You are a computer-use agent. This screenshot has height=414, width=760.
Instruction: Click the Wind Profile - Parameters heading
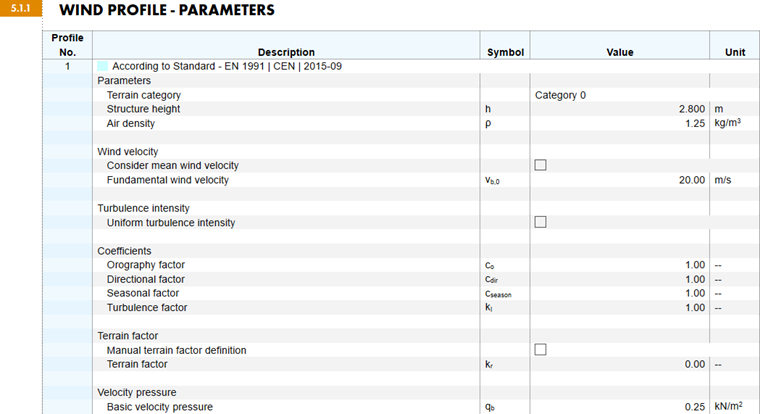[x=166, y=11]
